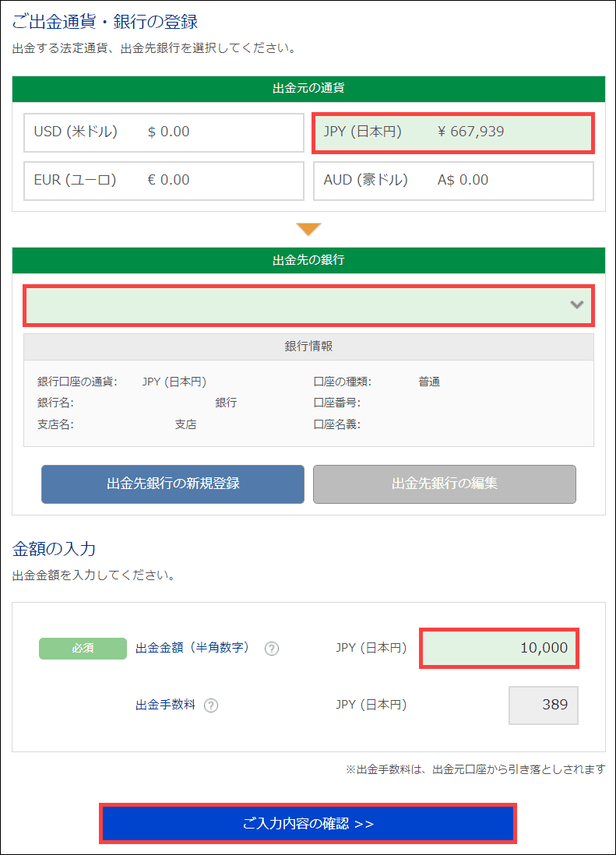Click the 出金手数料 field showing 389
This screenshot has width=616, height=855.
tap(543, 705)
